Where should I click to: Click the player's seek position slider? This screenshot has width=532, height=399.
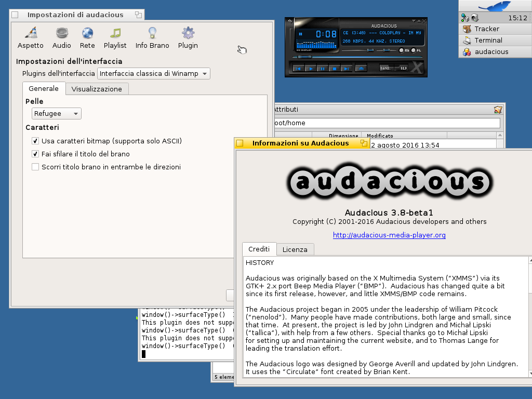pyautogui.click(x=356, y=57)
